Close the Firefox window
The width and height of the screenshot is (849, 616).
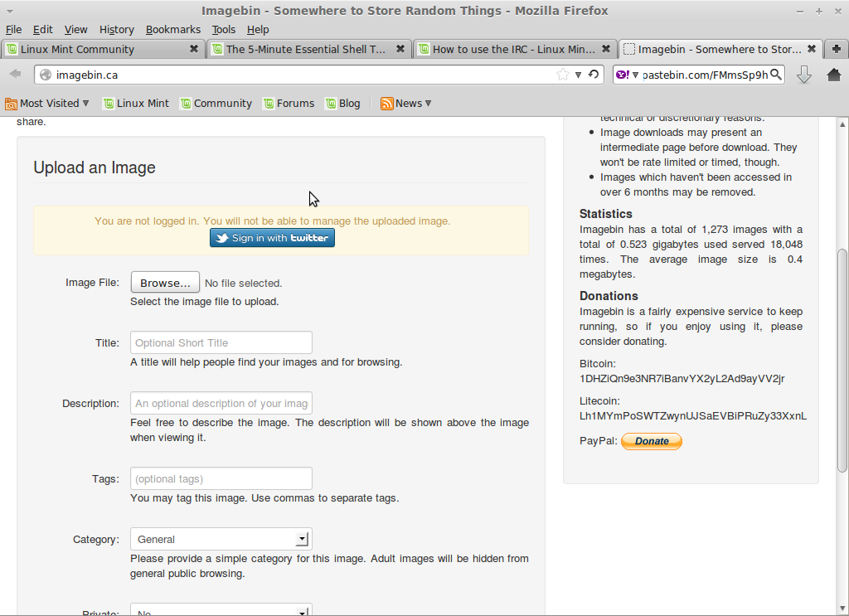(x=837, y=11)
